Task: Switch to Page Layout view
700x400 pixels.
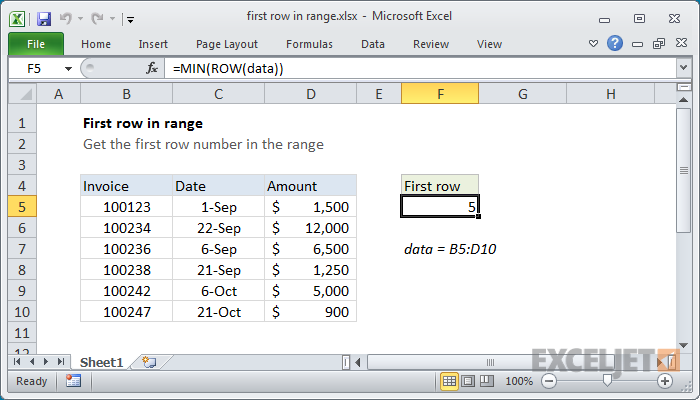Action: pyautogui.click(x=470, y=381)
